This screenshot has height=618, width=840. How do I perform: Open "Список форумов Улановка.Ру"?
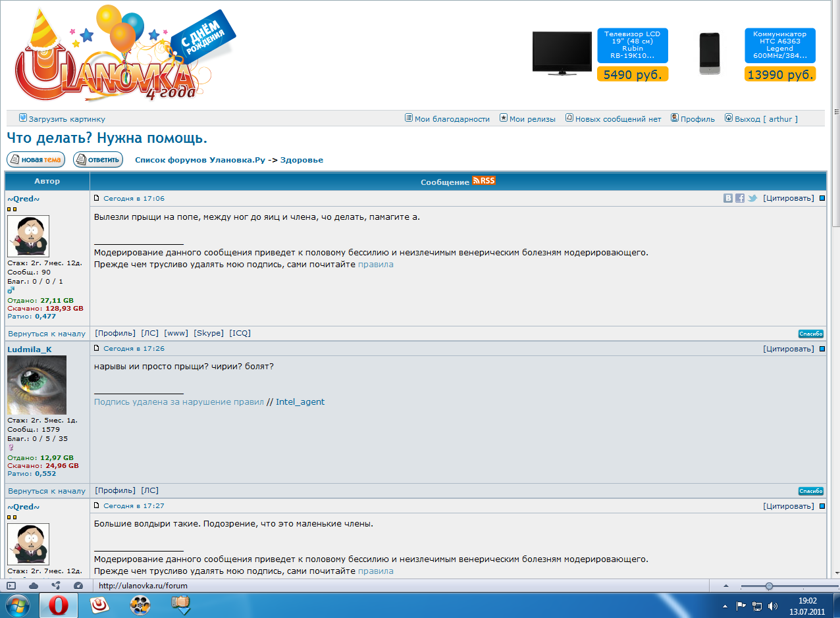pos(199,159)
